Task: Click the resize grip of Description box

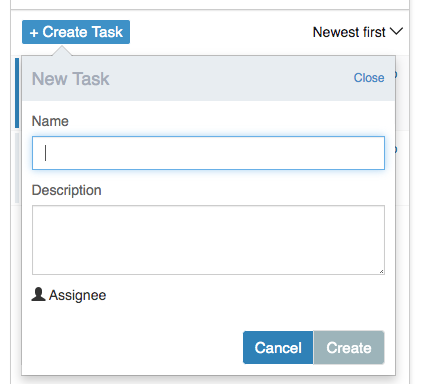Action: [381, 271]
